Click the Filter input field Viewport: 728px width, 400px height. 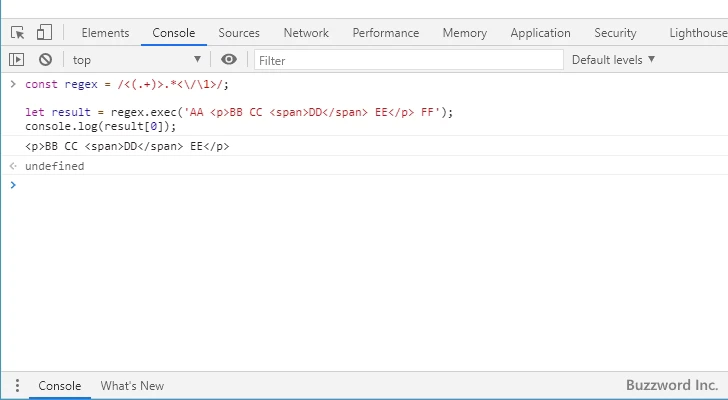click(408, 60)
